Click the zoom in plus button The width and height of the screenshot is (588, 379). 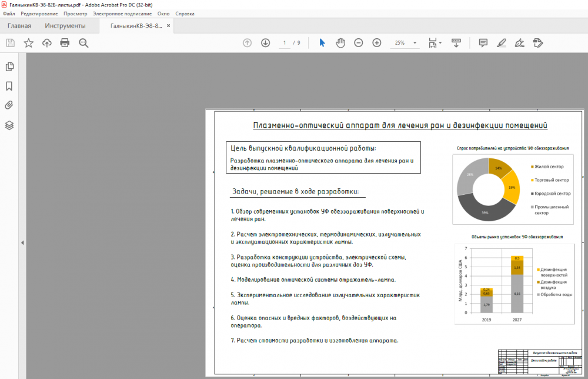click(377, 43)
